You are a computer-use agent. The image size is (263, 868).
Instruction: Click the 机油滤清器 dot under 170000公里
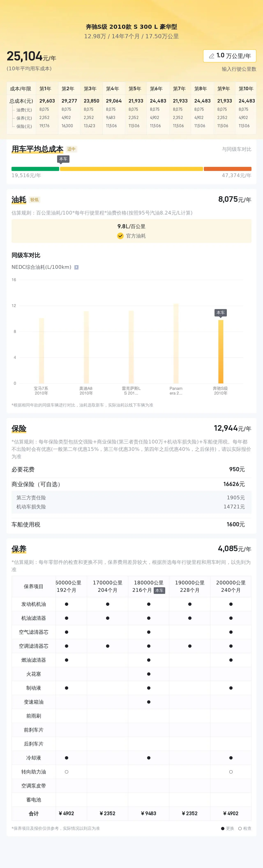tap(107, 618)
